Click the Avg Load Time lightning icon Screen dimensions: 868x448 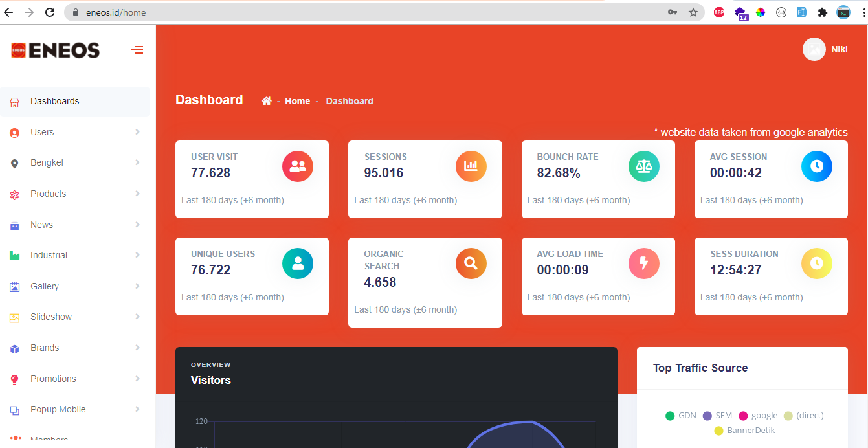(644, 263)
